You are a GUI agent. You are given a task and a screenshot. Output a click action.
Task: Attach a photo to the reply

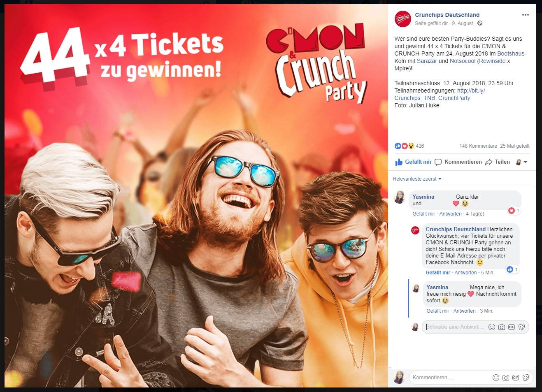pyautogui.click(x=501, y=327)
